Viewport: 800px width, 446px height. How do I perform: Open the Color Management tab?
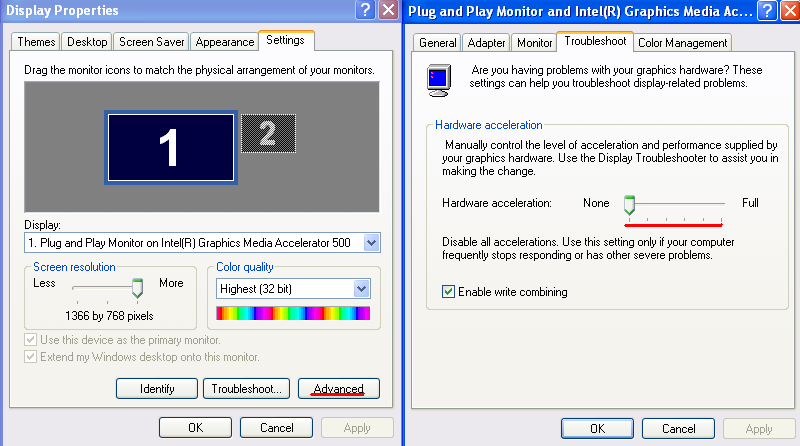pos(683,43)
